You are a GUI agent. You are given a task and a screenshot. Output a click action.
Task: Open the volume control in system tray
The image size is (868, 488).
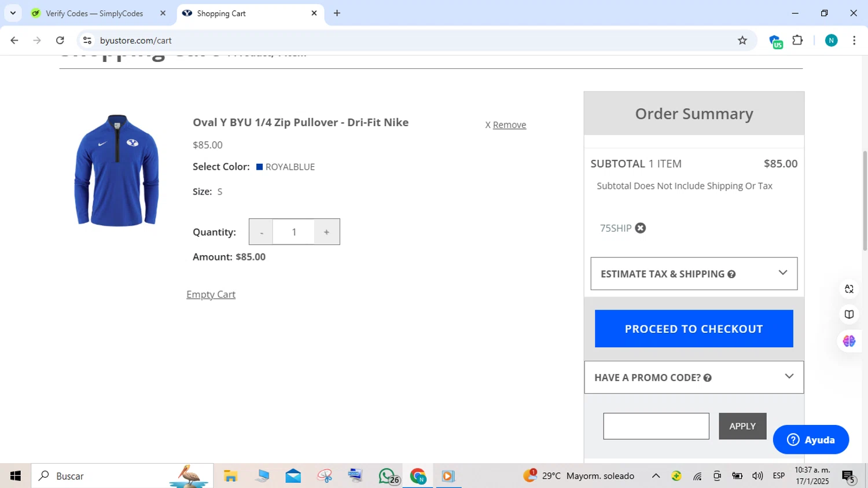tap(757, 476)
